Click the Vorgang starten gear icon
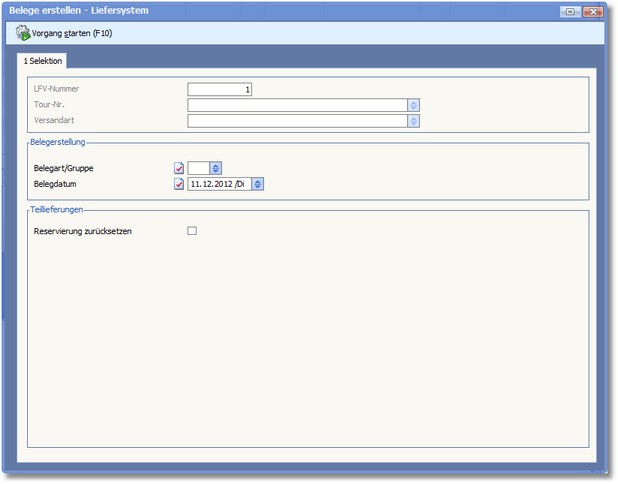The image size is (618, 484). click(x=23, y=33)
